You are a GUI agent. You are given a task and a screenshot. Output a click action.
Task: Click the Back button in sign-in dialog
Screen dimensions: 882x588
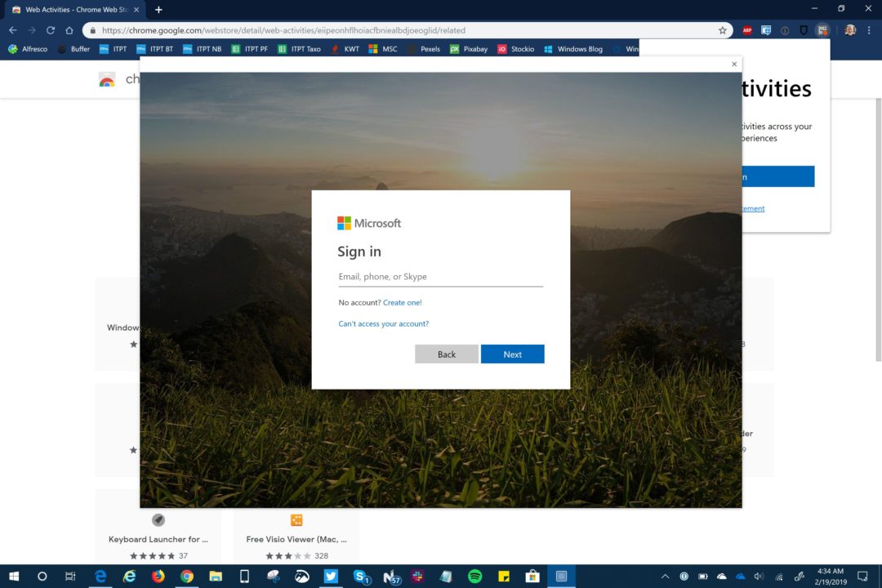click(x=446, y=354)
